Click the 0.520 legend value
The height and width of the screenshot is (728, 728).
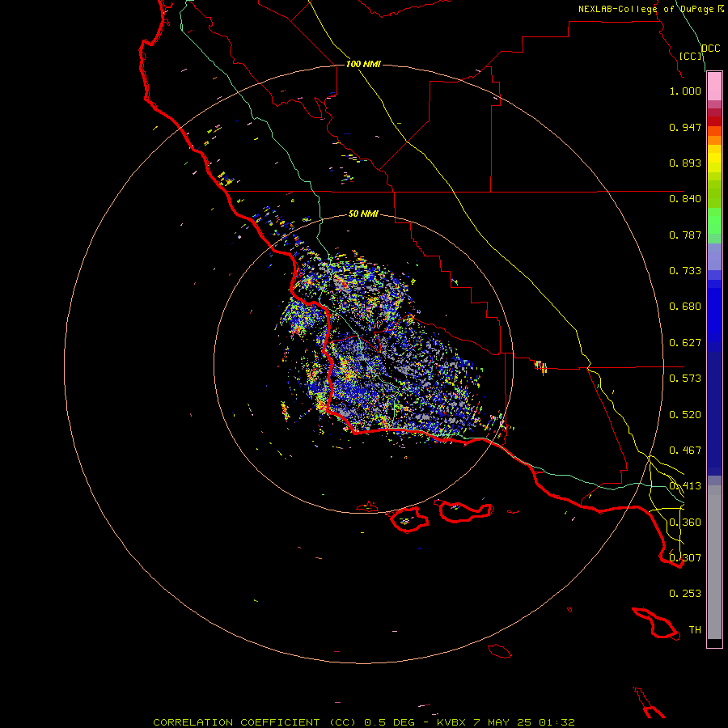[x=685, y=415]
